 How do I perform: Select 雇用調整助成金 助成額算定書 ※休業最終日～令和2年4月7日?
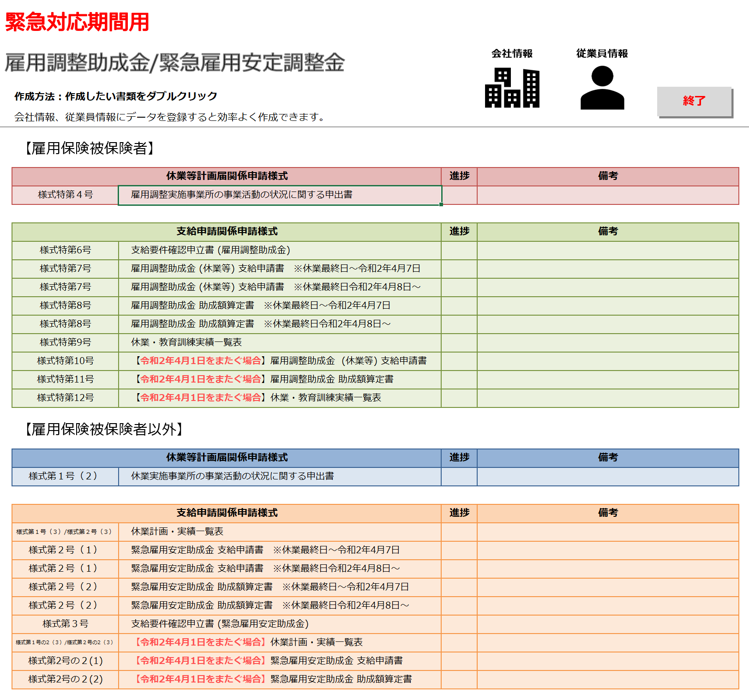[x=280, y=306]
